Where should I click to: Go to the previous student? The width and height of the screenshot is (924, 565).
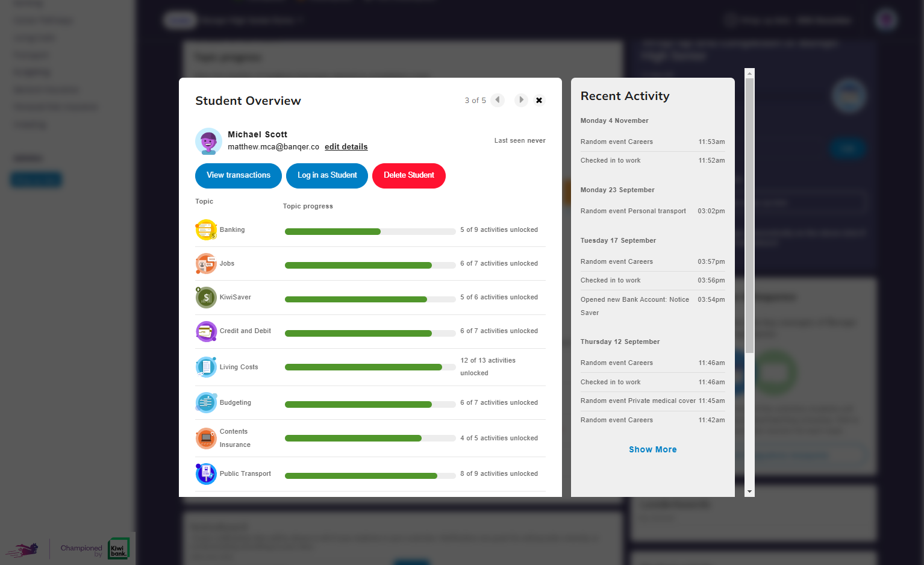[x=498, y=100]
